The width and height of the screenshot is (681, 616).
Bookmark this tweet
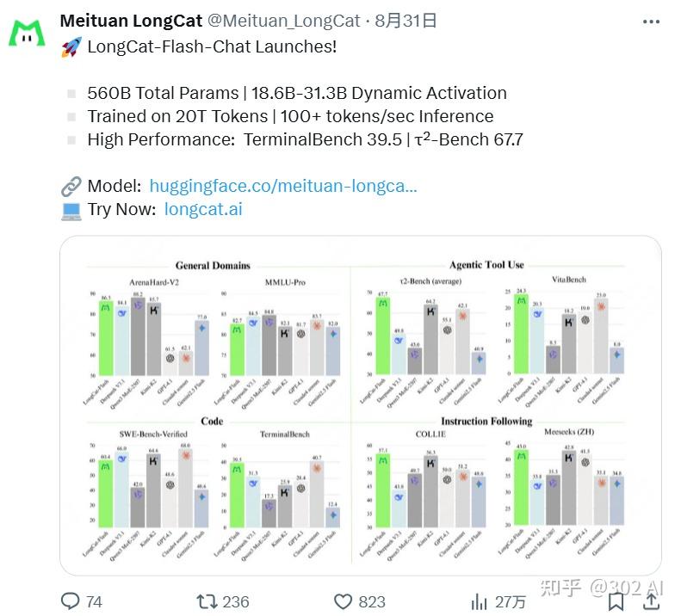(616, 601)
